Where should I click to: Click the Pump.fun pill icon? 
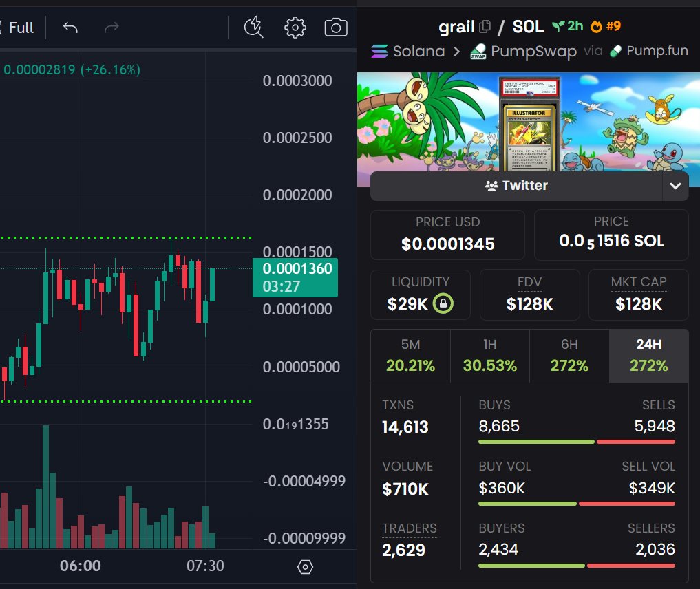click(x=615, y=51)
